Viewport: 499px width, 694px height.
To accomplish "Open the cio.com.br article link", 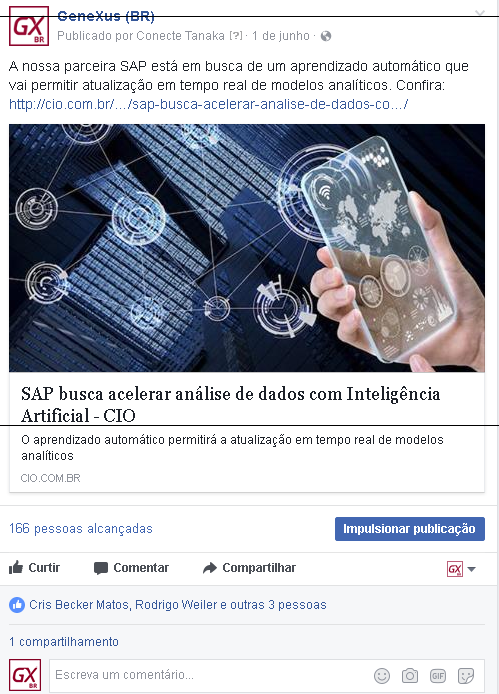I will [x=208, y=104].
